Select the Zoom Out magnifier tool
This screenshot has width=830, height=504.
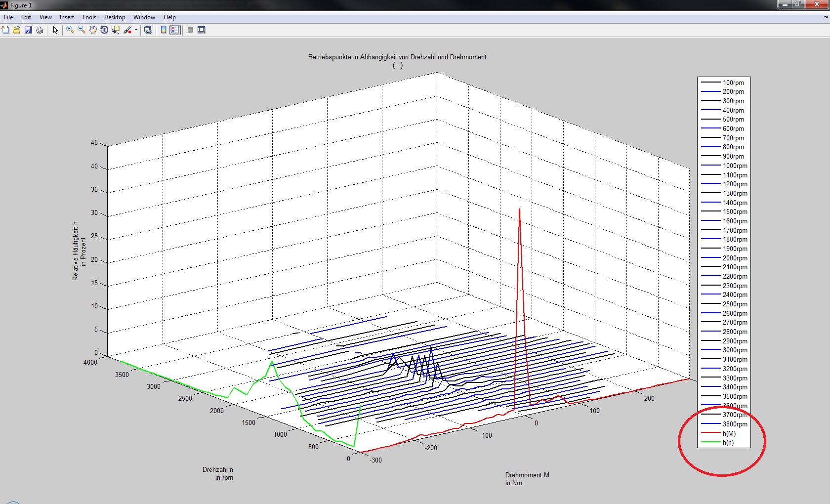[x=82, y=30]
